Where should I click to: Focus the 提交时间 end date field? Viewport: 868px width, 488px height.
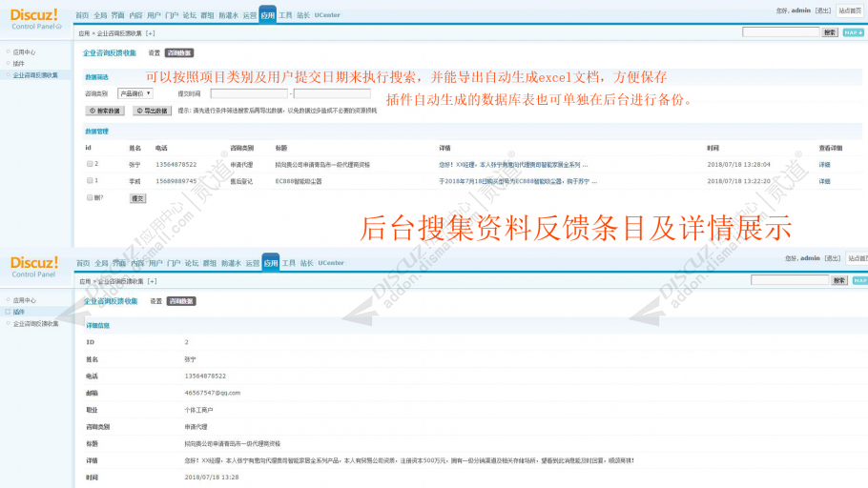[332, 93]
